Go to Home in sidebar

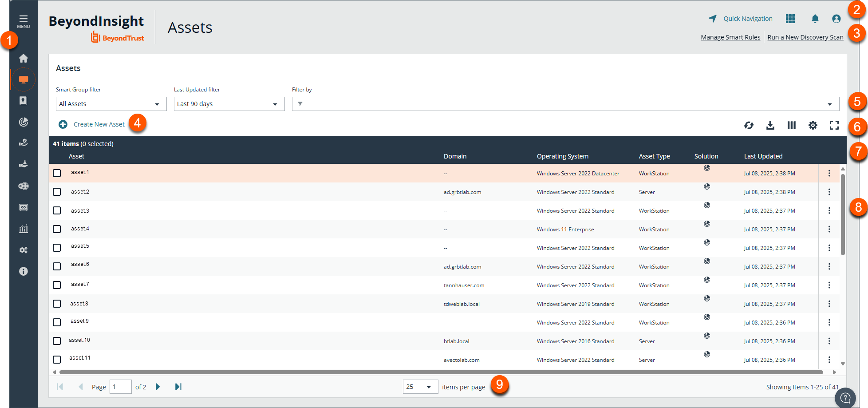24,58
